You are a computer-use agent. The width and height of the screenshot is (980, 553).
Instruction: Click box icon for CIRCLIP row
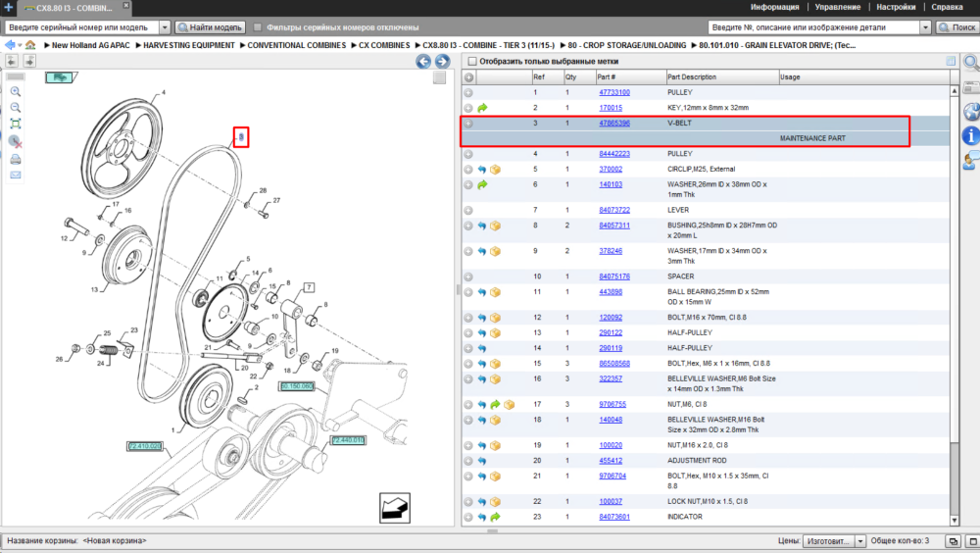pyautogui.click(x=495, y=170)
